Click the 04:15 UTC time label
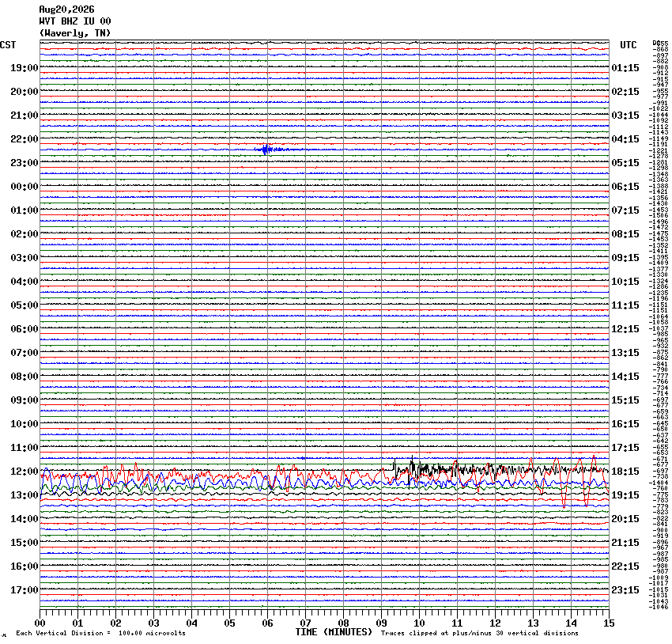 625,139
